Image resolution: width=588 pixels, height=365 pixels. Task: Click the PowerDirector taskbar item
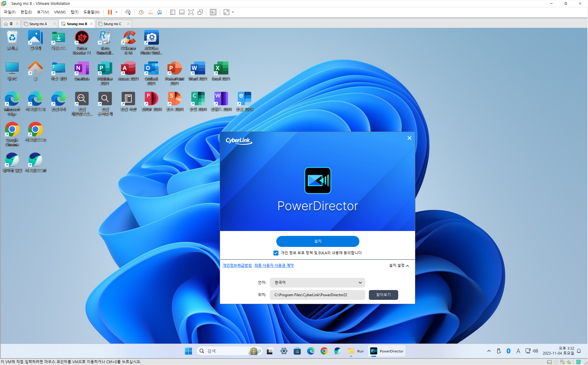click(387, 351)
